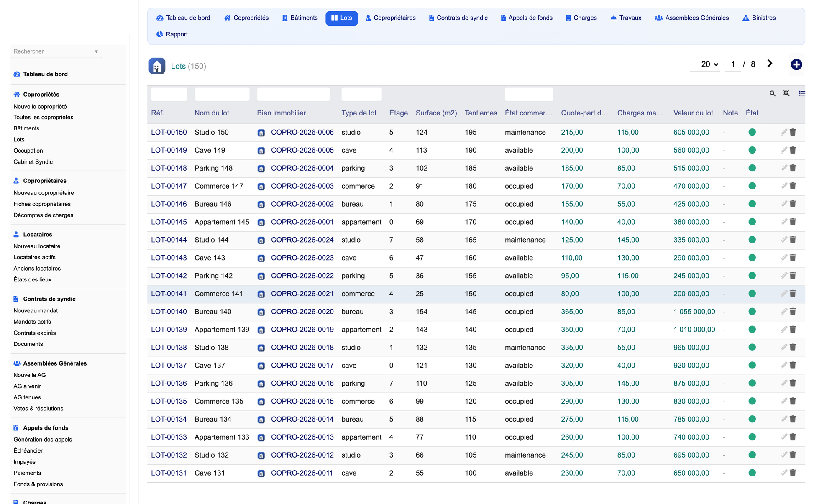814x504 pixels.
Task: Click the Réf. filter input field
Action: pyautogui.click(x=169, y=94)
